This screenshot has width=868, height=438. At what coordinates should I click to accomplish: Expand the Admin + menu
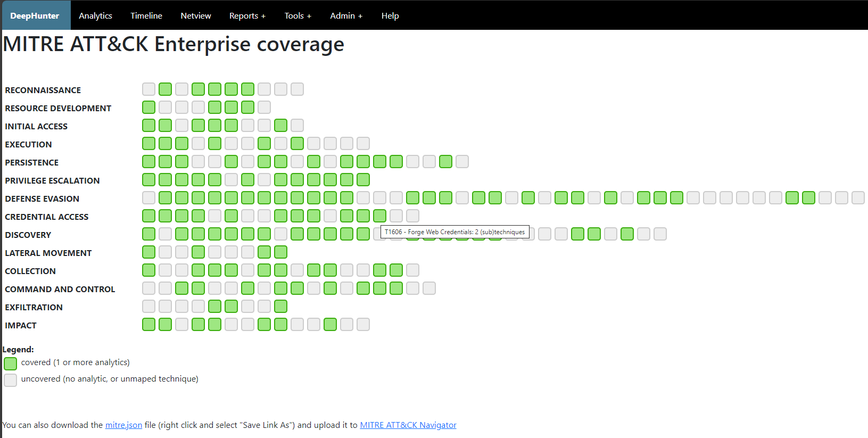pos(346,15)
